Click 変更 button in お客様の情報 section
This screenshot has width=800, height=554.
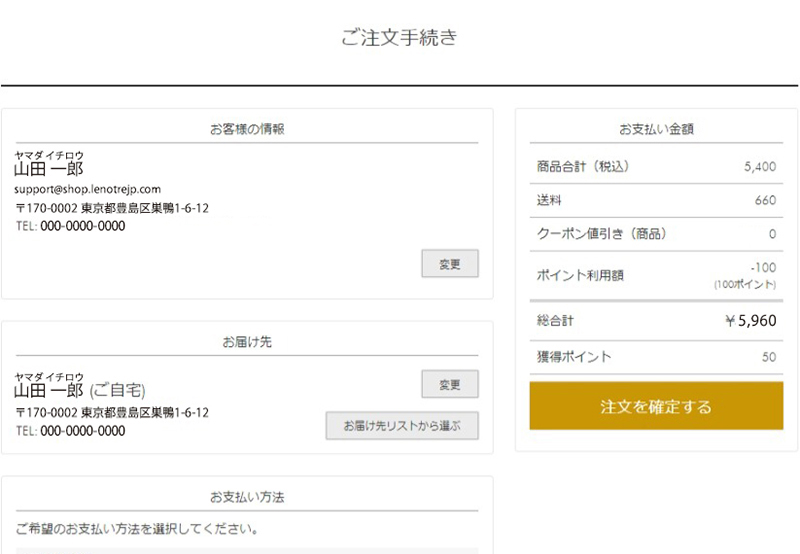(x=449, y=264)
